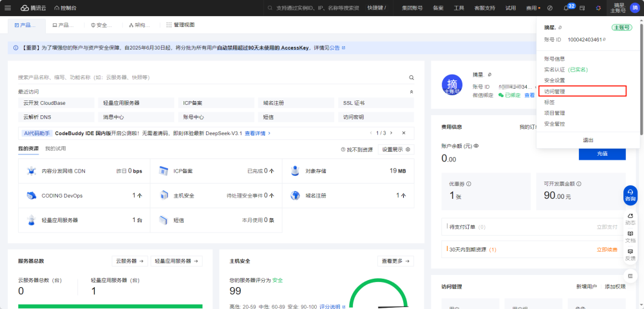
Task: Open the notification bell with 32 badge
Action: pos(566,8)
